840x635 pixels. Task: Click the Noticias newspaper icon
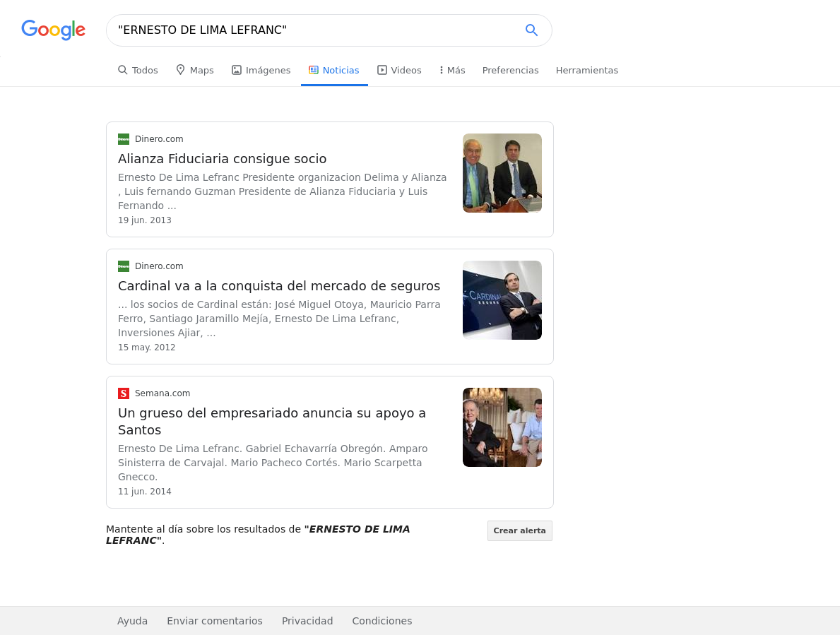pyautogui.click(x=314, y=70)
